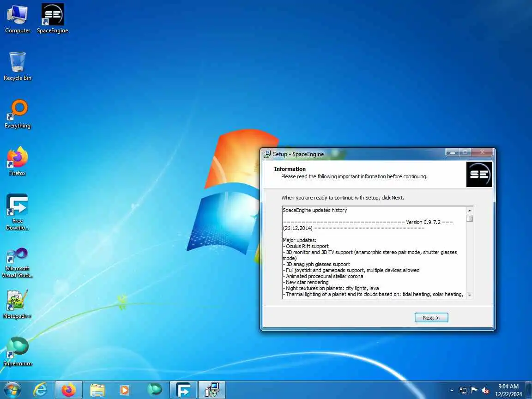
Task: Select the Free Download Manager desktop shortcut
Action: point(17,212)
